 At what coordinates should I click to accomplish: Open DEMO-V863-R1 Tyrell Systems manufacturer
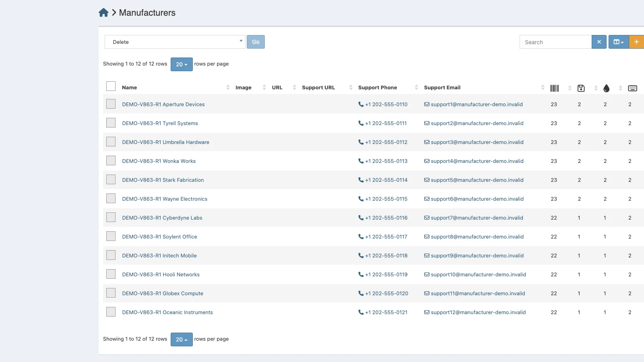[x=160, y=123]
